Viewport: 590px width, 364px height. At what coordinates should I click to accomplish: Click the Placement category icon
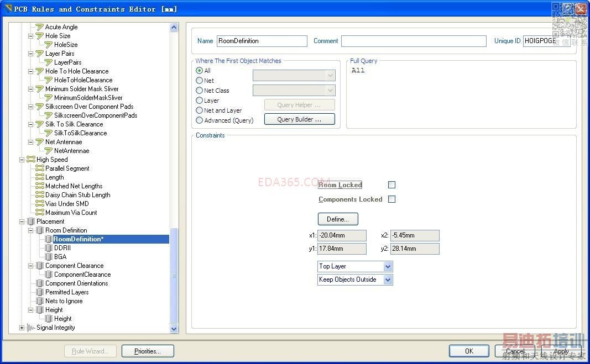[31, 221]
